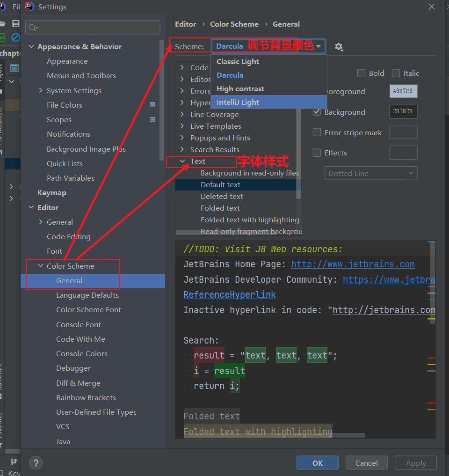Screen dimensions: 449x476
Task: Click the http://www.jetbrains.com preview link
Action: click(x=353, y=264)
